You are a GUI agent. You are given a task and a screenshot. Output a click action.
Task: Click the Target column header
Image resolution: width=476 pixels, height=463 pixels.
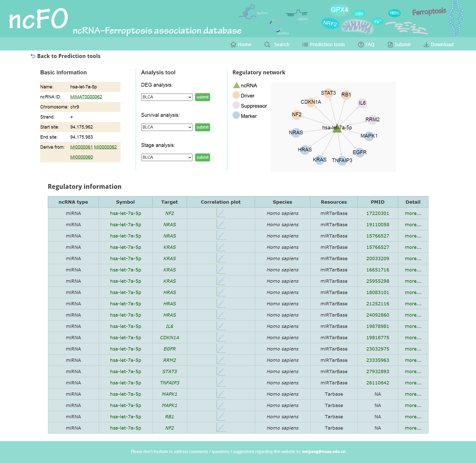click(x=169, y=202)
